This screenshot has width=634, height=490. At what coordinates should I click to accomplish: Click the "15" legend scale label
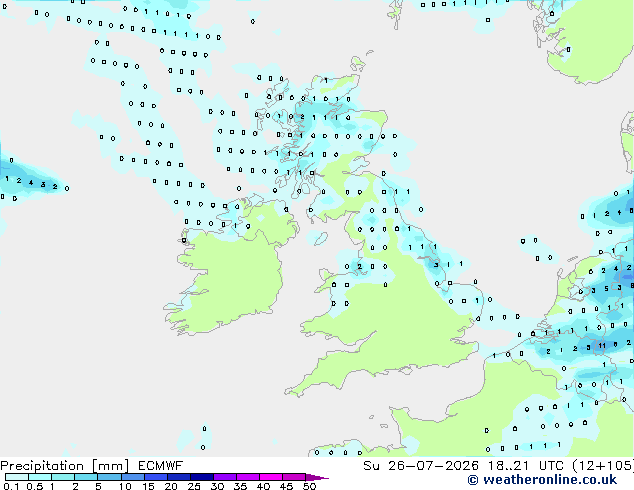[x=148, y=486]
